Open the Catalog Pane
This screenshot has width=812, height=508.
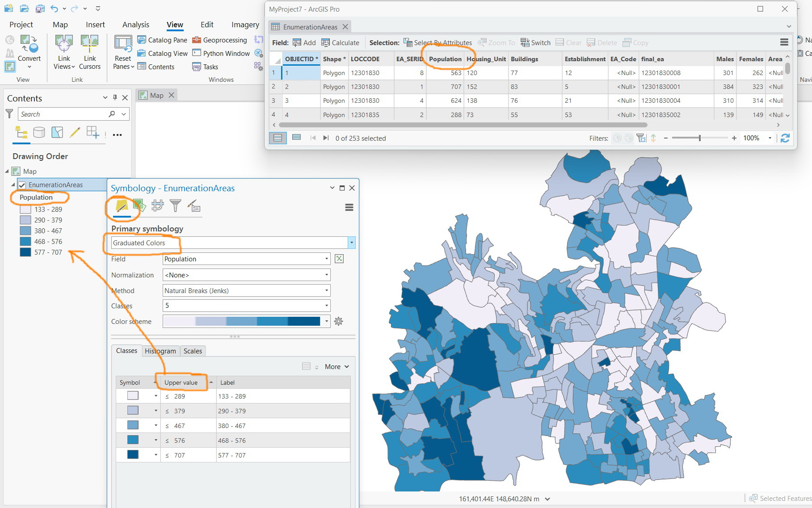click(162, 40)
